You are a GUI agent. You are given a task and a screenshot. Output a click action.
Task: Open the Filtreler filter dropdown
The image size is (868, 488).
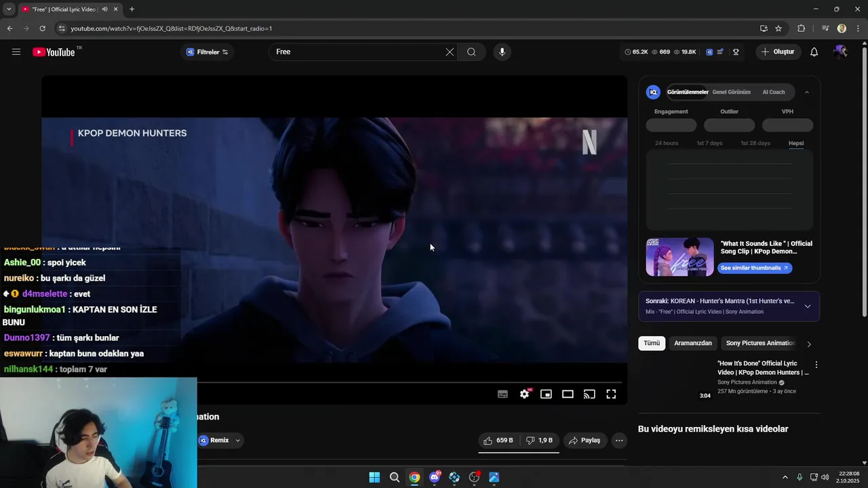tap(208, 52)
